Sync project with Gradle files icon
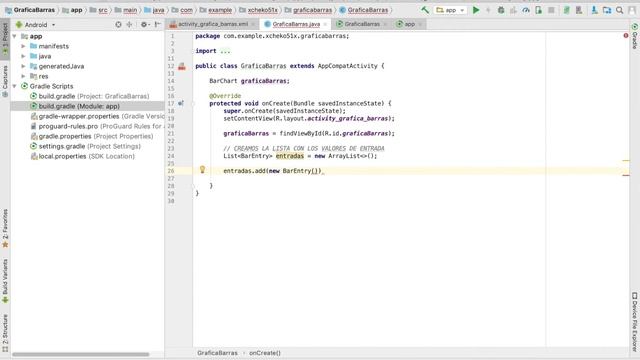640x360 pixels. [567, 10]
